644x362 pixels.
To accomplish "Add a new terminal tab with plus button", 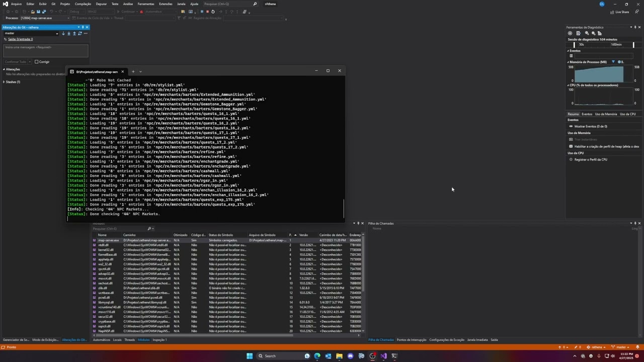I will (133, 71).
